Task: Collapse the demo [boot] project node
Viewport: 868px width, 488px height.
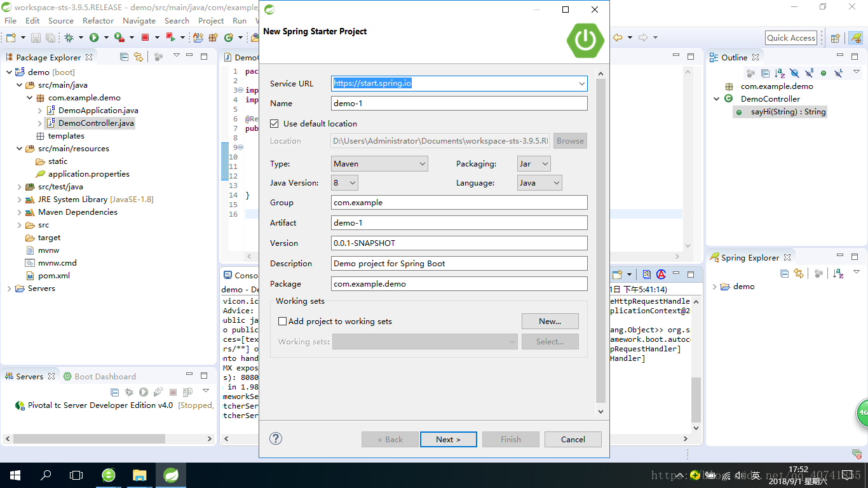Action: coord(9,72)
